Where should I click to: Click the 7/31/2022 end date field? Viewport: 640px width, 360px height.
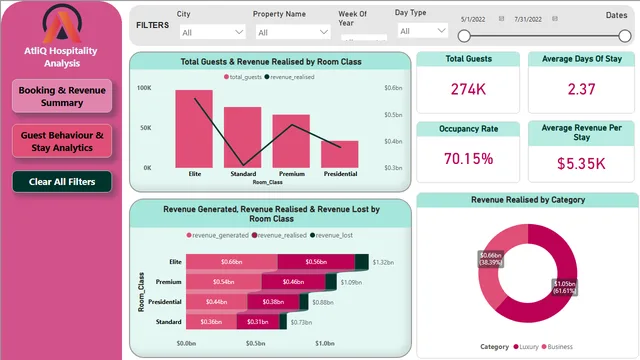528,19
